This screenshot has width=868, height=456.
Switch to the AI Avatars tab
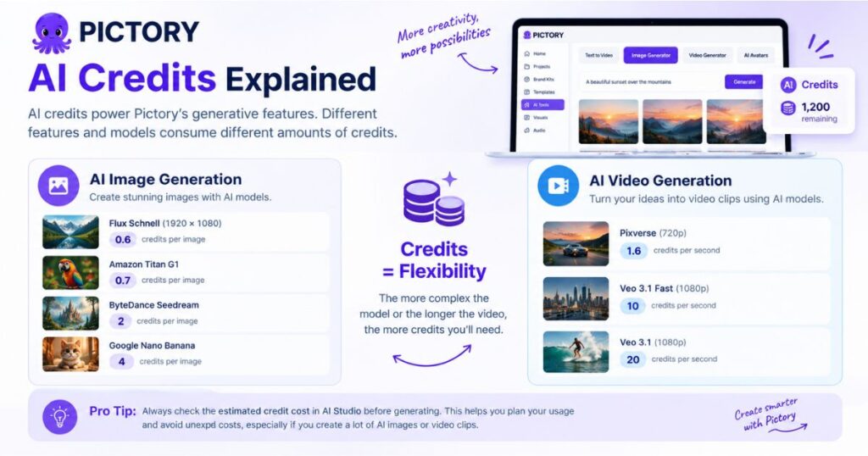point(755,55)
